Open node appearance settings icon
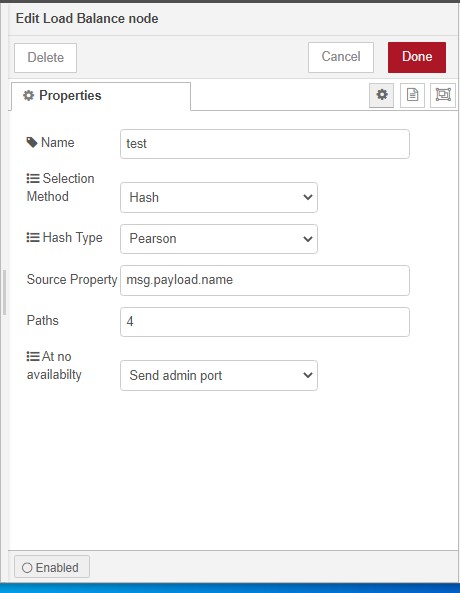 click(x=443, y=95)
